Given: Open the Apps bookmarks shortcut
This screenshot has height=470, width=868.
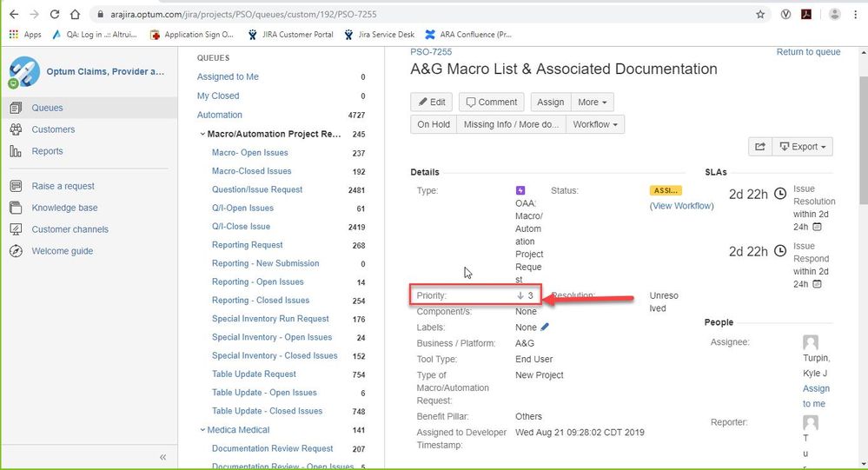Looking at the screenshot, I should (x=25, y=35).
